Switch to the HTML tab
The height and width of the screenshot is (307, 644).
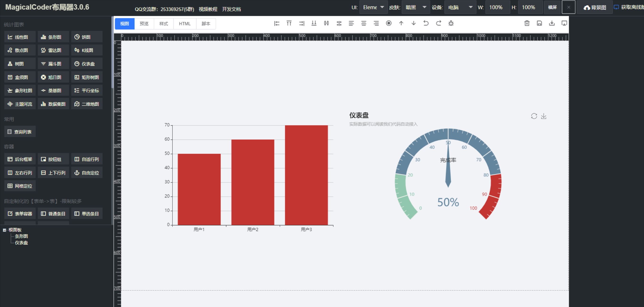[x=185, y=24]
